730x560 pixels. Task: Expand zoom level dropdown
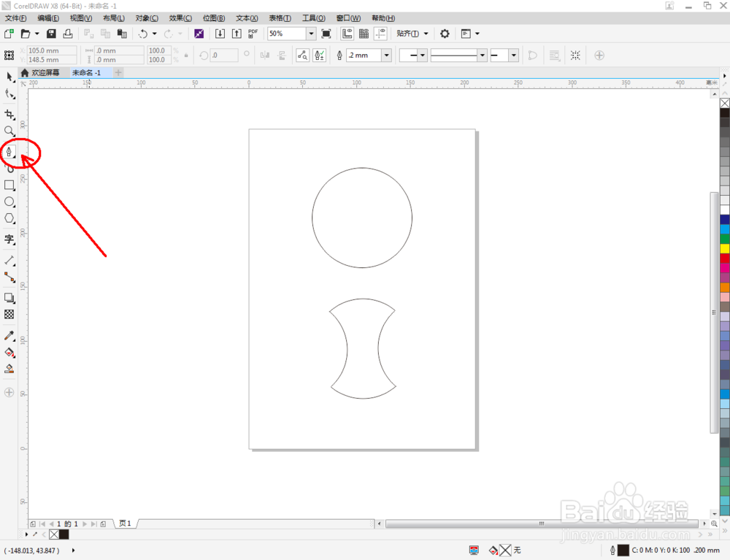[311, 34]
